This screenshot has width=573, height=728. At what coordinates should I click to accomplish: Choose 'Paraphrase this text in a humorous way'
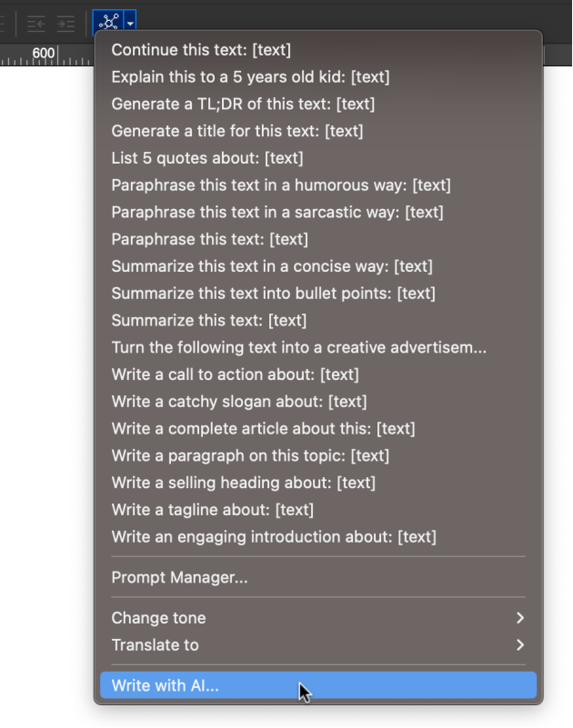point(281,185)
